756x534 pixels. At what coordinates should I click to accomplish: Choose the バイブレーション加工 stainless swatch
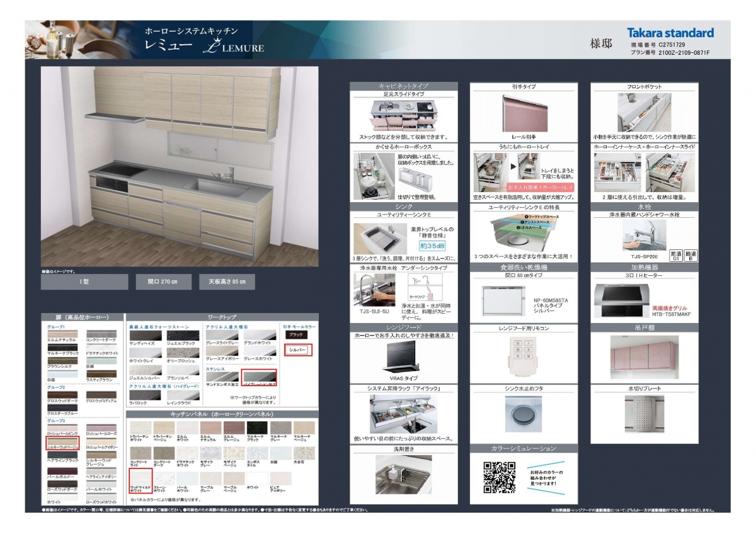[x=260, y=377]
